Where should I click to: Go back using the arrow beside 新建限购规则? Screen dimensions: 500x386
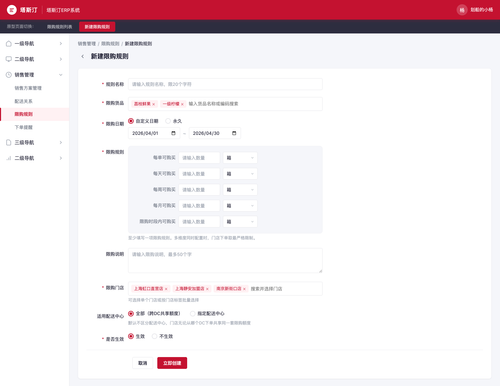83,56
